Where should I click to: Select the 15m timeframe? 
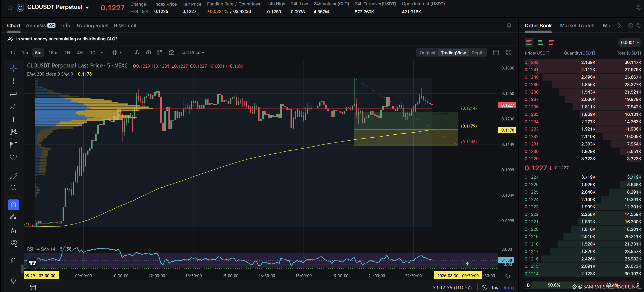[x=53, y=52]
